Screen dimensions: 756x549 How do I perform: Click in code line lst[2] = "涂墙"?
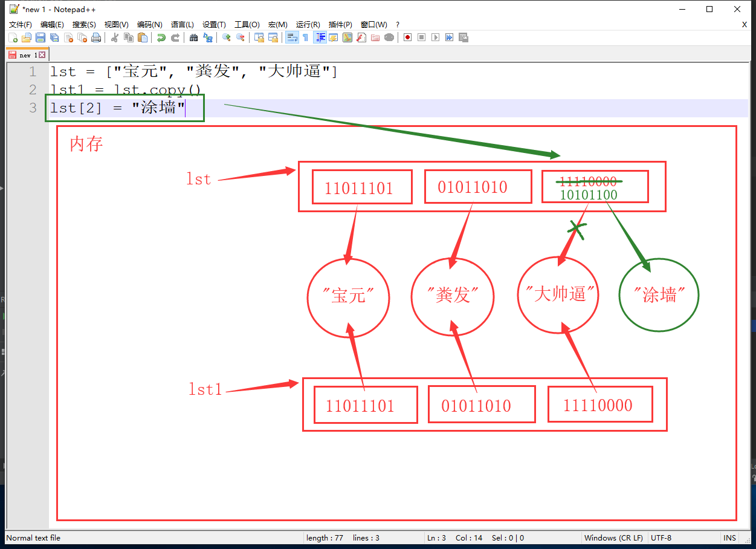117,108
